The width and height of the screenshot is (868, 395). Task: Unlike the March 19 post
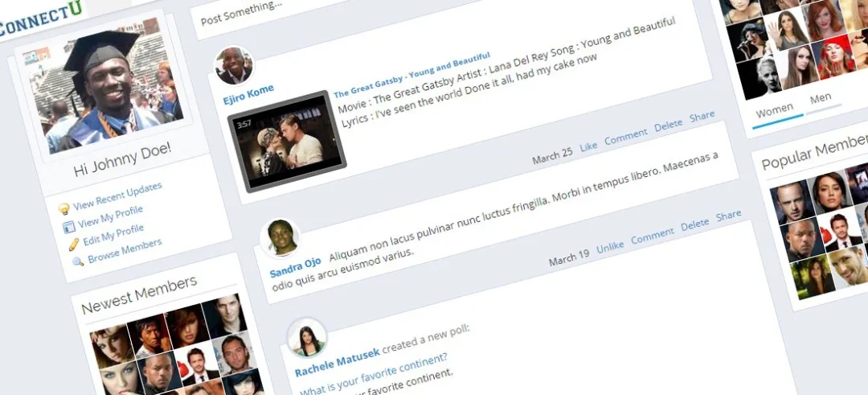tap(610, 245)
